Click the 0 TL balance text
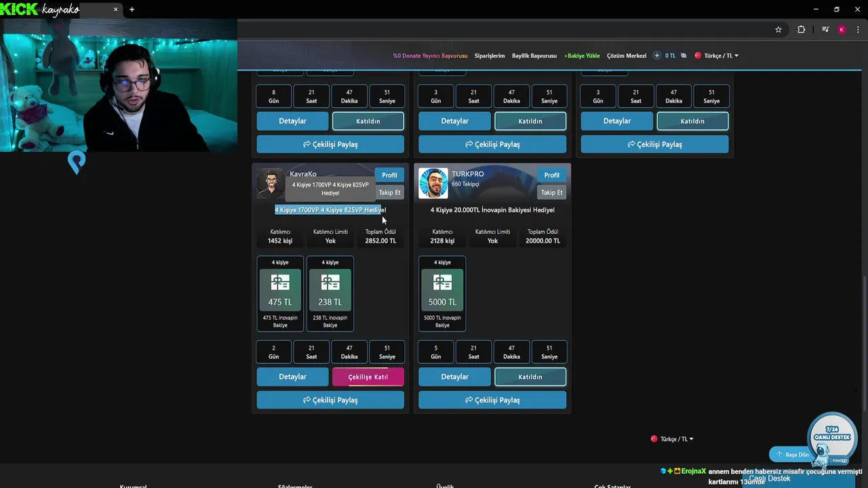 point(670,56)
